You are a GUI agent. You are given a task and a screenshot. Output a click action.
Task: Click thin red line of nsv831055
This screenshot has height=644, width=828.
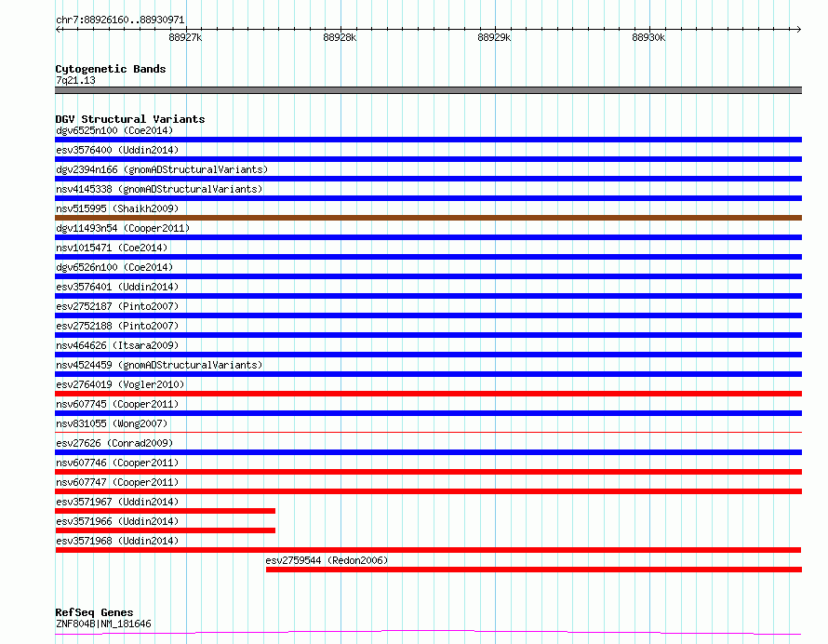(x=428, y=432)
